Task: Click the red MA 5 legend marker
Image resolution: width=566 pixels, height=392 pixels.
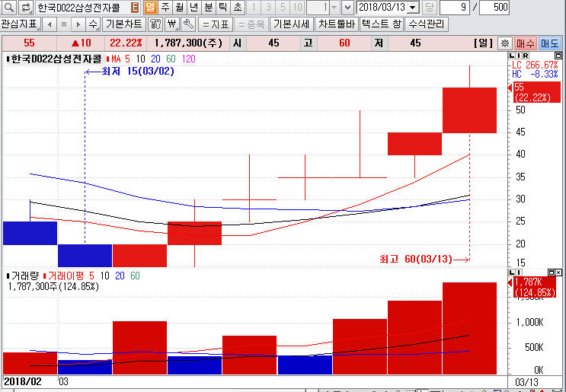Action: (x=108, y=58)
